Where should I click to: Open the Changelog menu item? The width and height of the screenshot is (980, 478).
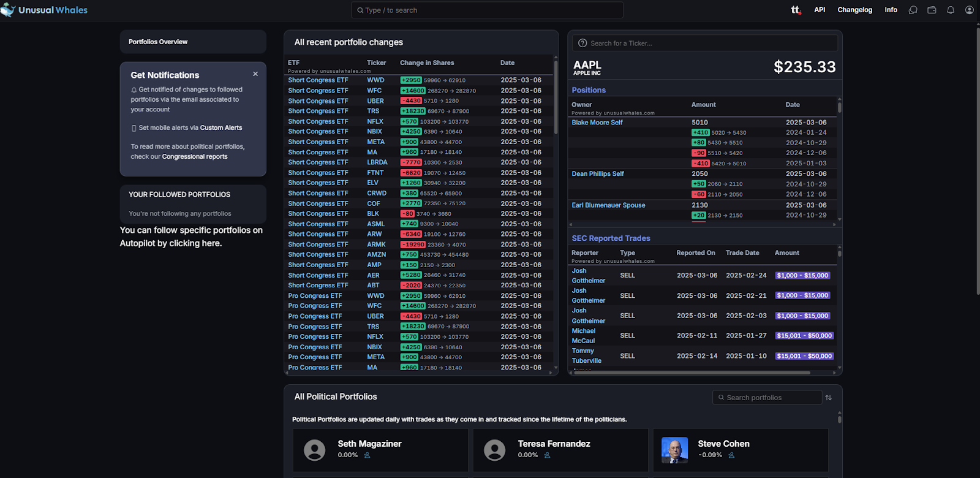855,10
